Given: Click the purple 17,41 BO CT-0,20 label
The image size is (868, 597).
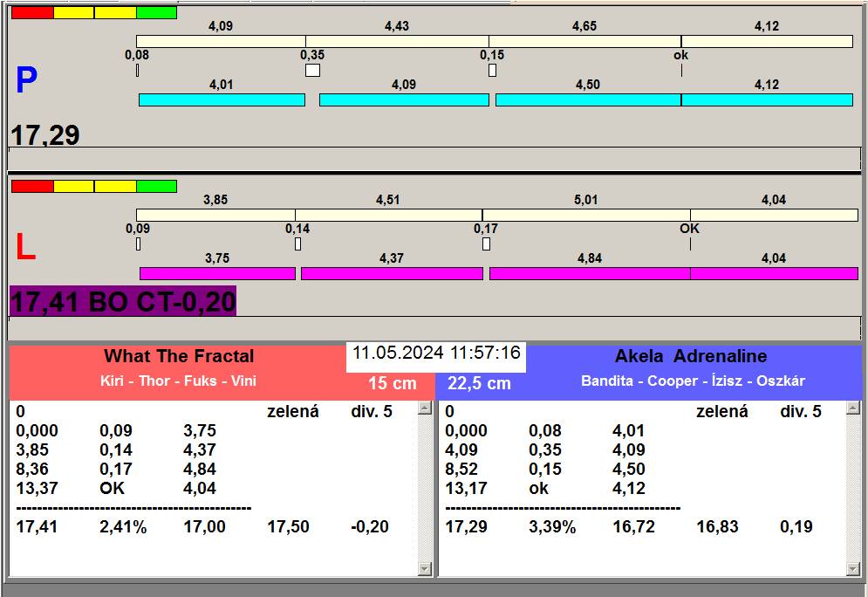Looking at the screenshot, I should click(x=123, y=301).
